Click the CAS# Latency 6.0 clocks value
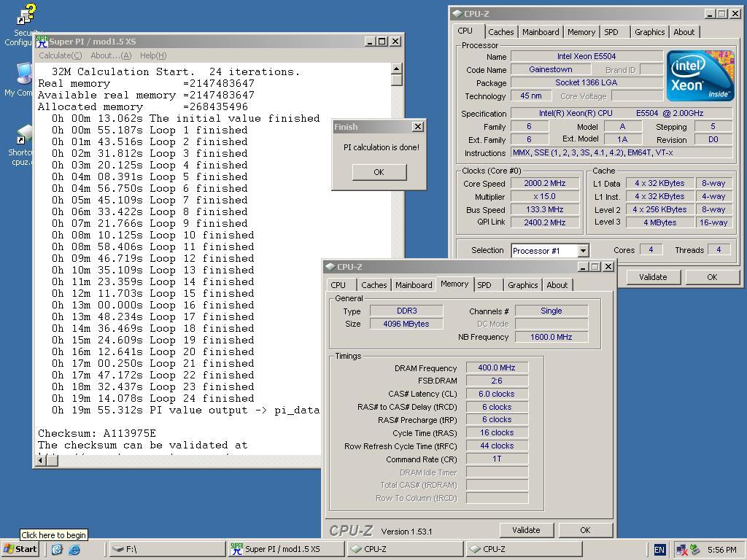Screen dimensions: 747x560 tap(497, 394)
